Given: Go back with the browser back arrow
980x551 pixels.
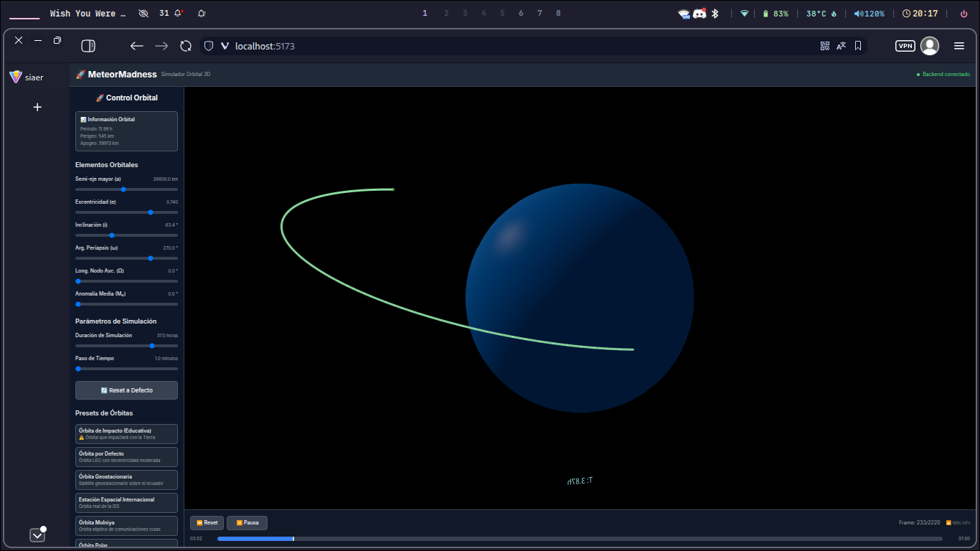Looking at the screenshot, I should pos(136,46).
